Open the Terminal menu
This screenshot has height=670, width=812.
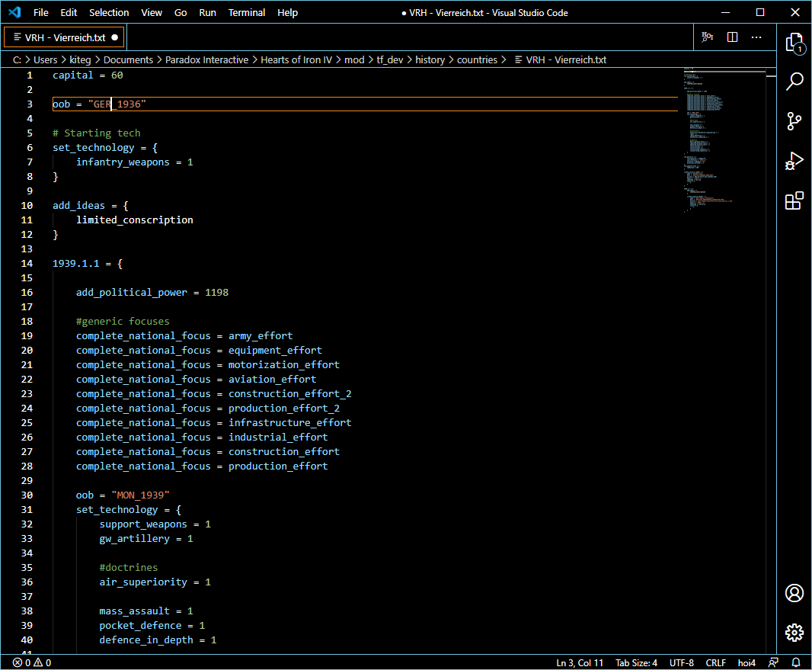coord(248,13)
